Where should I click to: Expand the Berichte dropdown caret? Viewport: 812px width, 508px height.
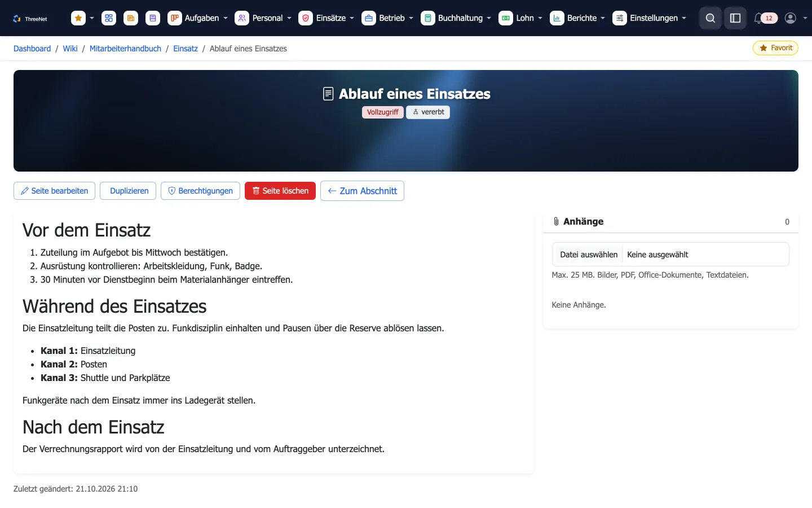click(x=603, y=18)
